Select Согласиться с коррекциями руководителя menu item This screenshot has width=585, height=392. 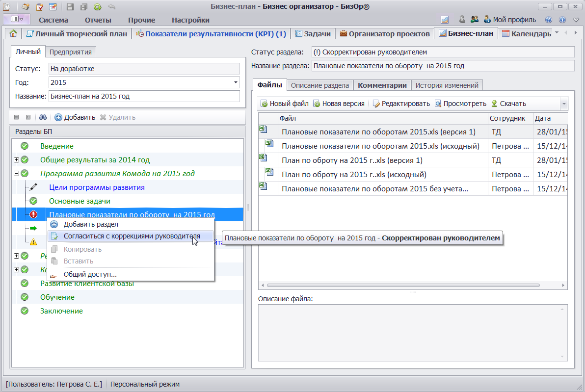point(132,236)
